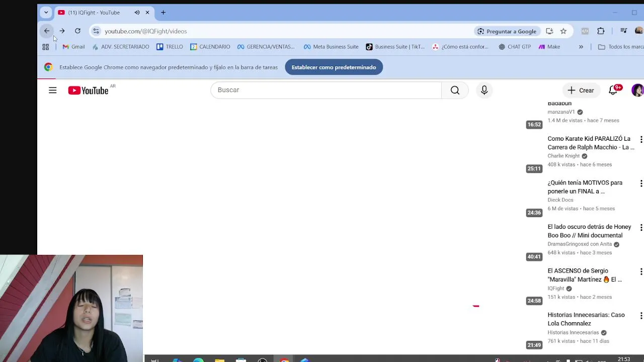Open video El ASCENSO de Sergio Maravilla Martínez
644x362 pixels.
[x=585, y=275]
